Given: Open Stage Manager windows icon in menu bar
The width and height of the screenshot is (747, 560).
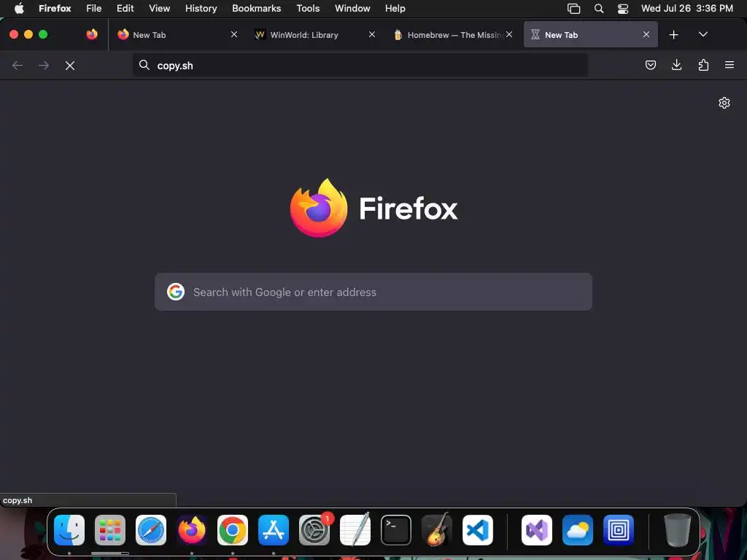Looking at the screenshot, I should pos(573,9).
